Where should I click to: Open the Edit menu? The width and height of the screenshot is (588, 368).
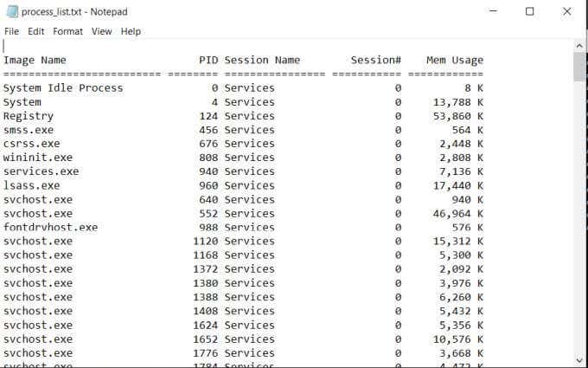(35, 31)
